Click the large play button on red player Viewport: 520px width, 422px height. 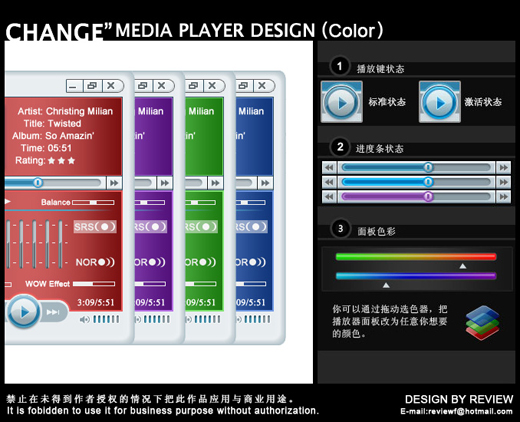click(x=23, y=312)
